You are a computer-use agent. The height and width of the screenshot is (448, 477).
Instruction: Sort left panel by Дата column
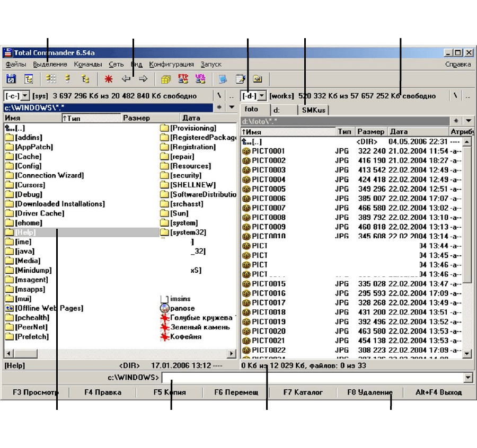coord(209,118)
